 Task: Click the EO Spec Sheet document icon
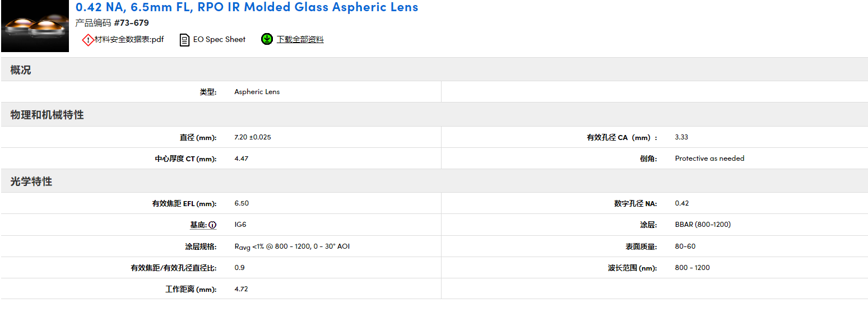(184, 40)
